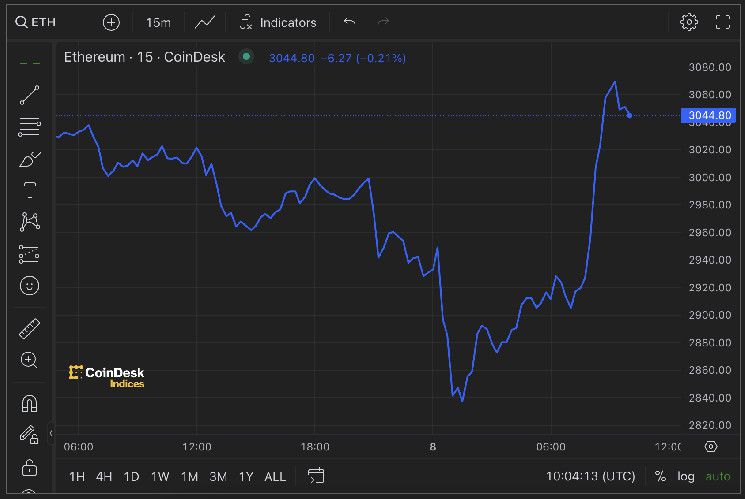Toggle auto scale mode
The width and height of the screenshot is (745, 499).
[717, 476]
